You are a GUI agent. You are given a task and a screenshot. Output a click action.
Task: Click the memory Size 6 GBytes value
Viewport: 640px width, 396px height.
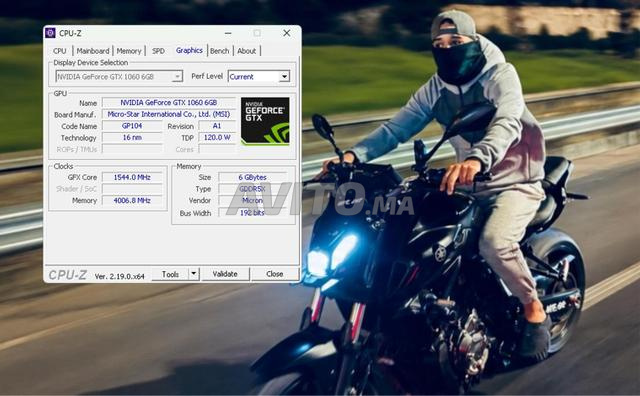253,177
